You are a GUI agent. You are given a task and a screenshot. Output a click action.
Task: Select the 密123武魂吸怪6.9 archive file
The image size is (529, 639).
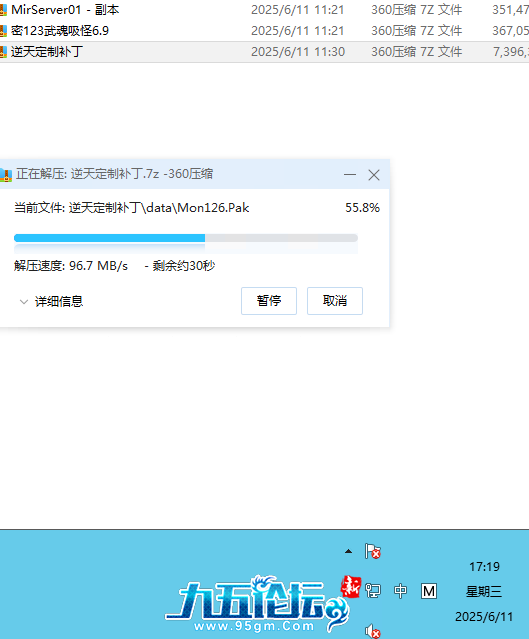tap(60, 31)
